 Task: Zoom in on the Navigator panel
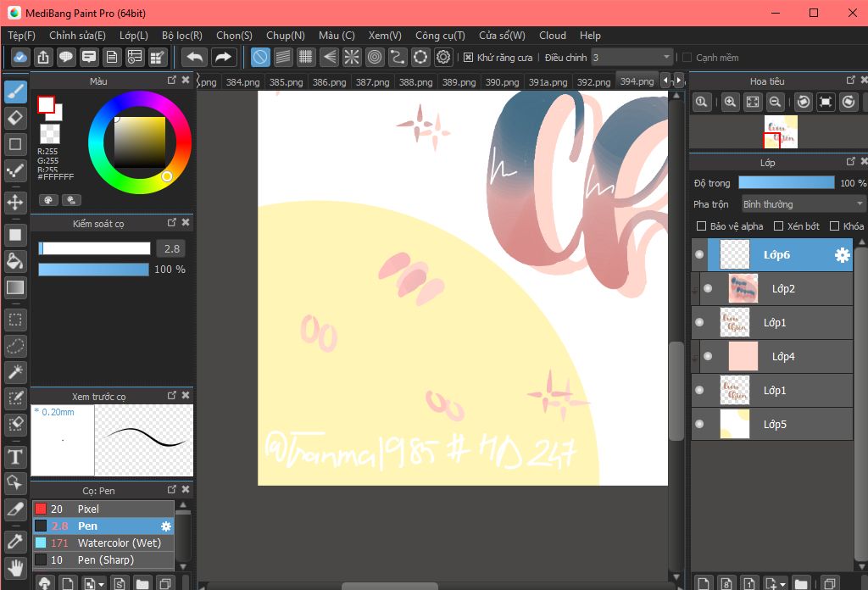[x=730, y=102]
